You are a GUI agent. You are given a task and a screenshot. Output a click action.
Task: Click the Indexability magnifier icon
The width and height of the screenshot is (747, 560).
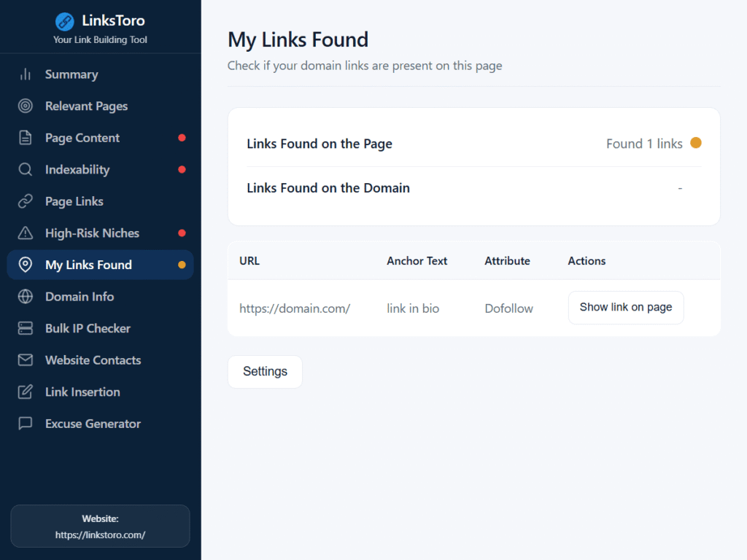(x=26, y=169)
